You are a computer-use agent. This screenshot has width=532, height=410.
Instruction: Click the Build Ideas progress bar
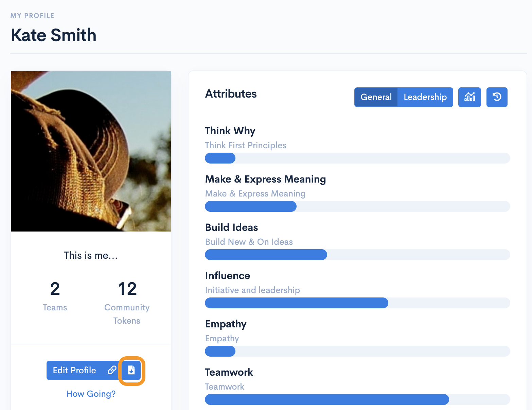click(x=357, y=255)
